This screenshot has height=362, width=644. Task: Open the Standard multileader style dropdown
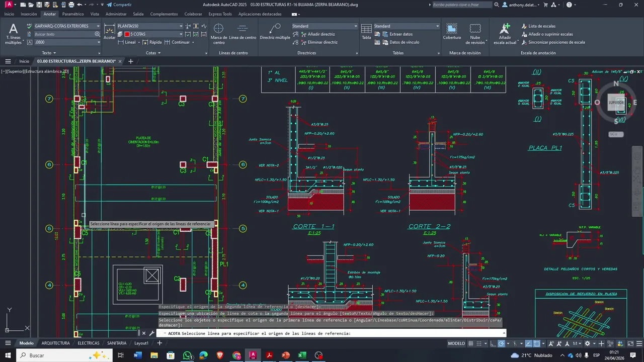point(356,26)
